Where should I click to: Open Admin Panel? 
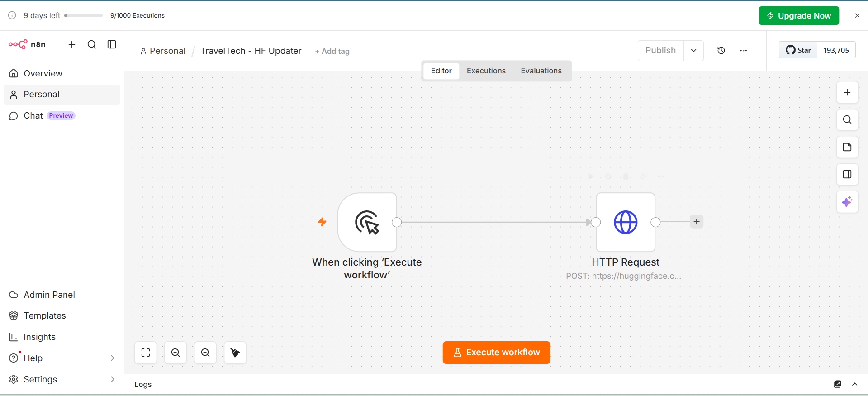[62, 295]
